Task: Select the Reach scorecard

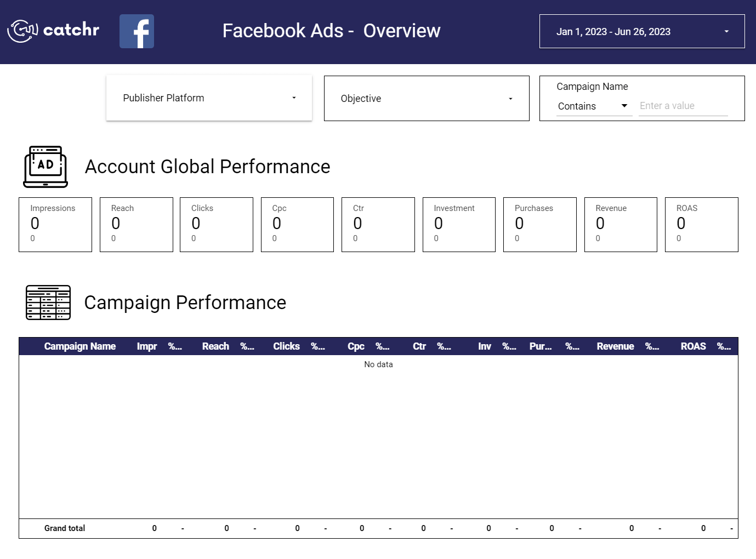Action: (x=137, y=225)
